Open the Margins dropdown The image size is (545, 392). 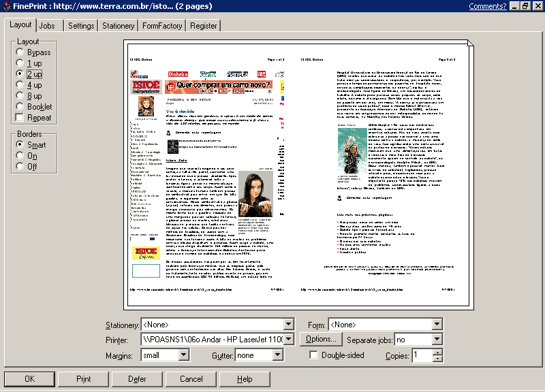(x=183, y=355)
